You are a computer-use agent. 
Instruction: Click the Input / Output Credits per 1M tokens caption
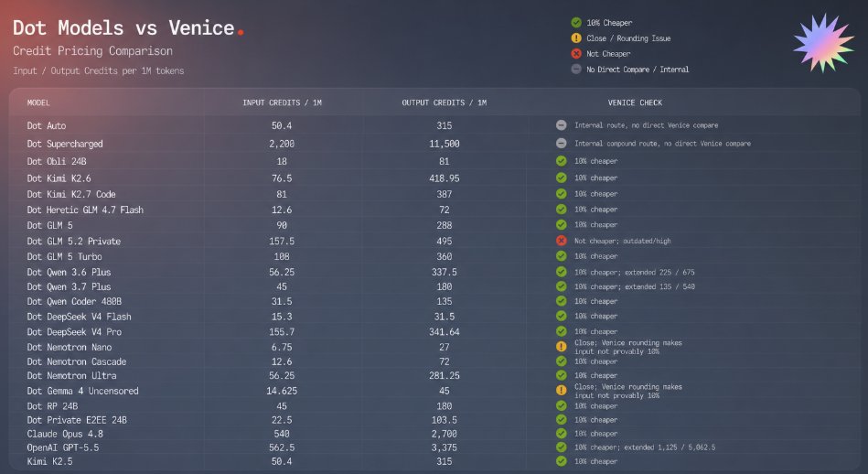click(x=99, y=70)
